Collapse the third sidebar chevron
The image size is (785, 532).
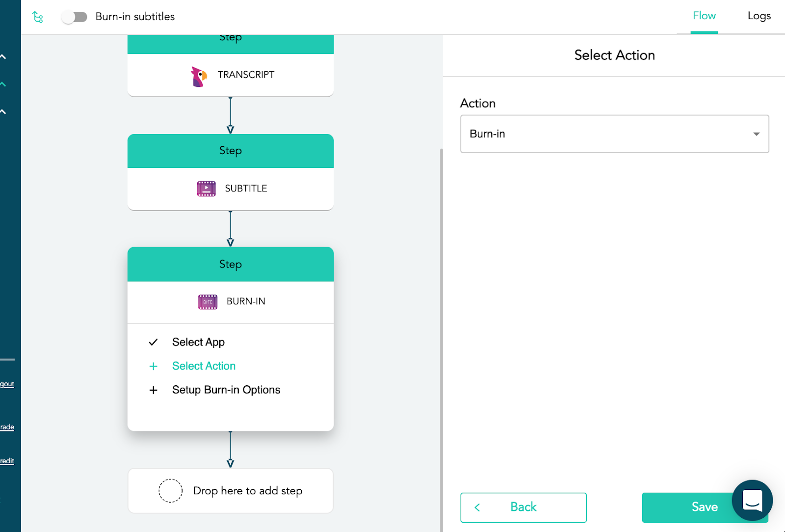pyautogui.click(x=3, y=112)
